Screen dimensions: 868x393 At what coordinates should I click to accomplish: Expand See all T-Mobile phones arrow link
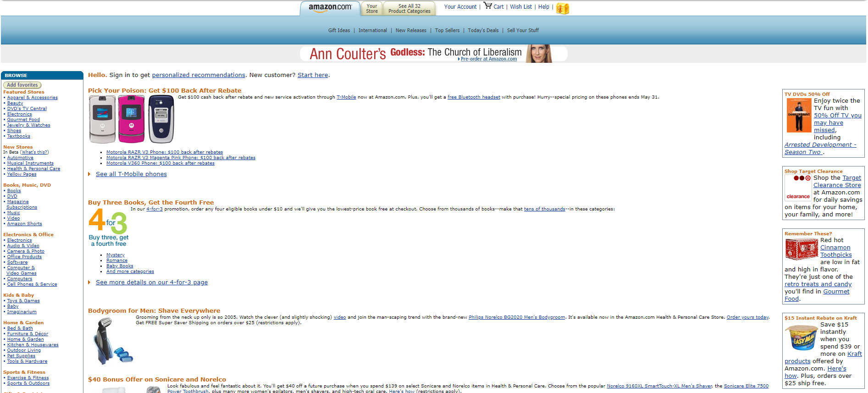[x=131, y=174]
